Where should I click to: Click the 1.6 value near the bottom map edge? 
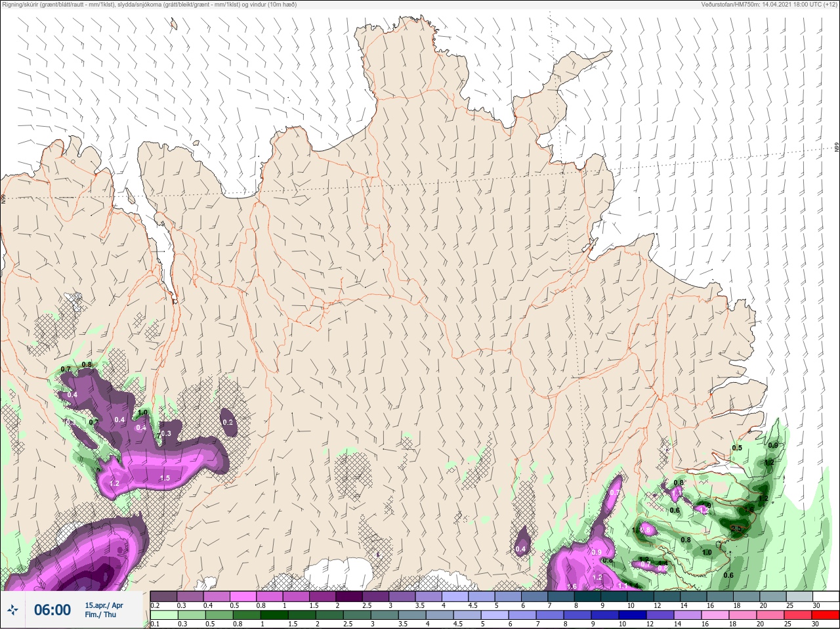click(x=571, y=586)
